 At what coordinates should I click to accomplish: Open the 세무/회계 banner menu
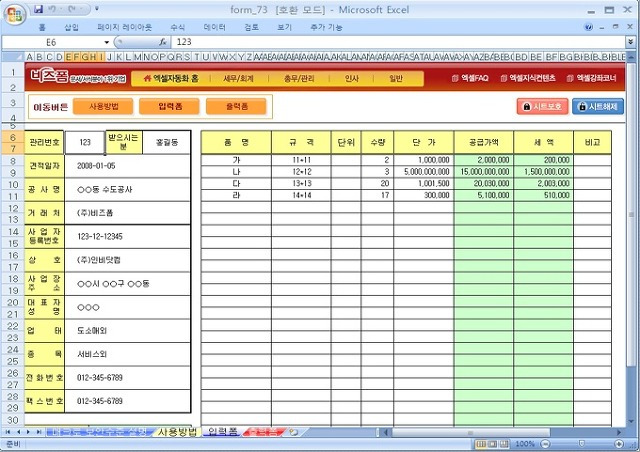click(238, 78)
